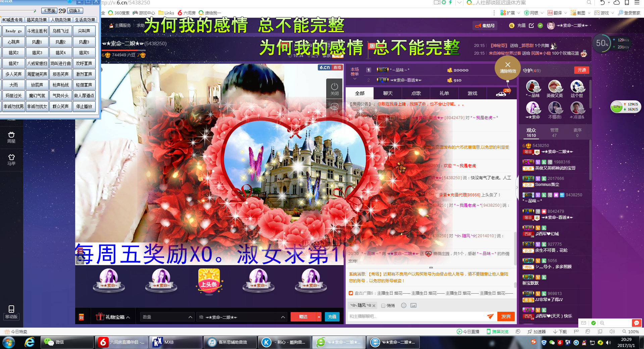Switch to the 礼单 tab
The height and width of the screenshot is (349, 644).
coord(444,93)
